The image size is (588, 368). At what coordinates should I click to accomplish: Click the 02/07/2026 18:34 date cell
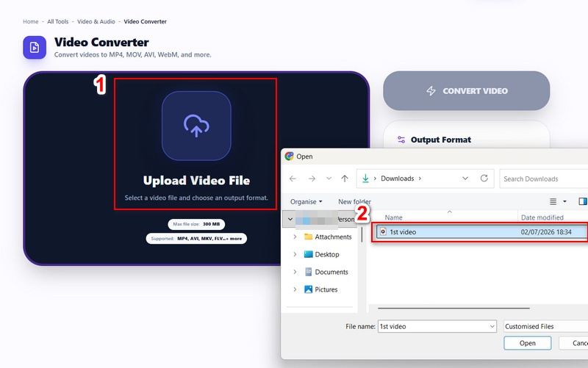coord(546,231)
